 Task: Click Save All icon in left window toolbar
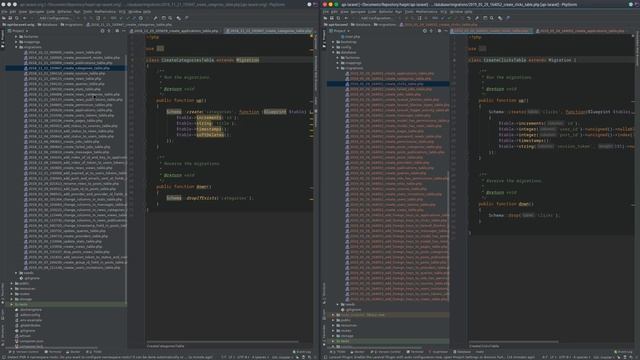[10, 18]
